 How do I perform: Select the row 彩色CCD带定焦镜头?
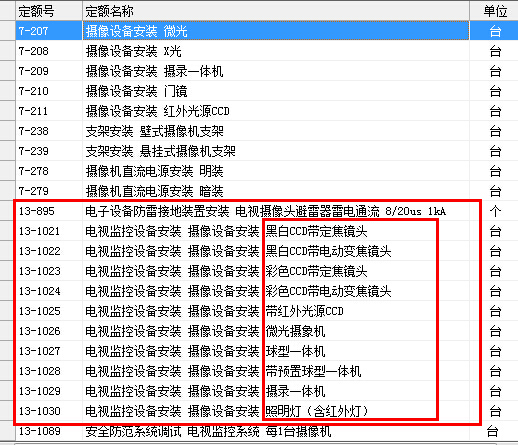[x=276, y=271]
